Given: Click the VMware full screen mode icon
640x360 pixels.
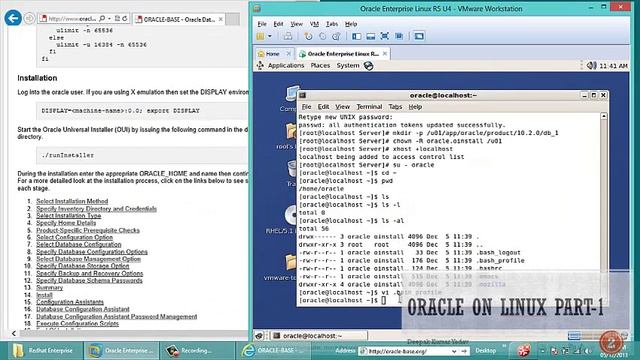Looking at the screenshot, I should 384,36.
